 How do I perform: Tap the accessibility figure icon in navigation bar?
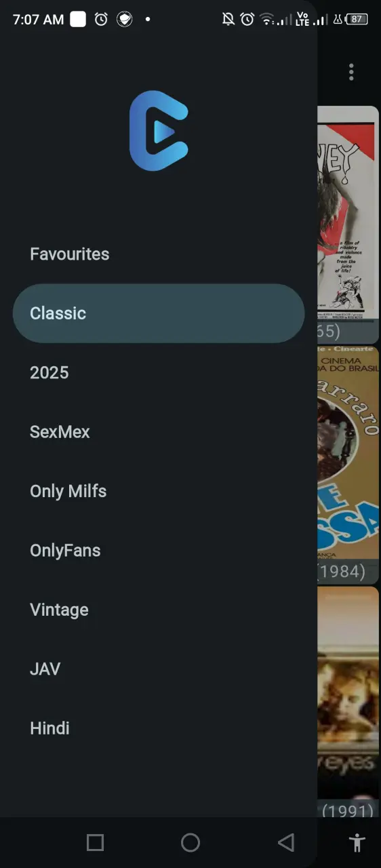357,843
